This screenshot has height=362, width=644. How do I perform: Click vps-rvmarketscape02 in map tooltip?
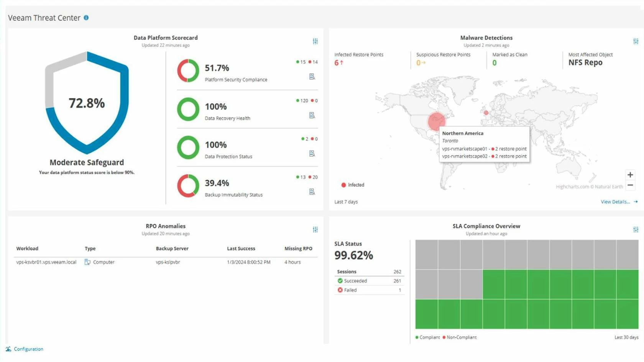pyautogui.click(x=465, y=156)
